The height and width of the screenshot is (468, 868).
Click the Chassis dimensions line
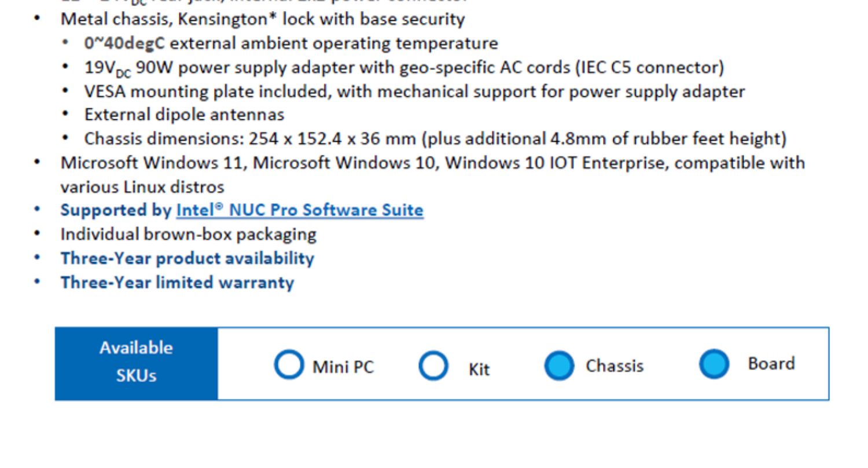tap(435, 139)
